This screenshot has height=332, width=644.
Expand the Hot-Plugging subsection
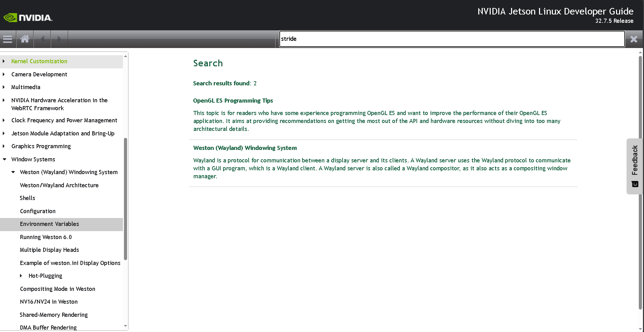pyautogui.click(x=21, y=276)
